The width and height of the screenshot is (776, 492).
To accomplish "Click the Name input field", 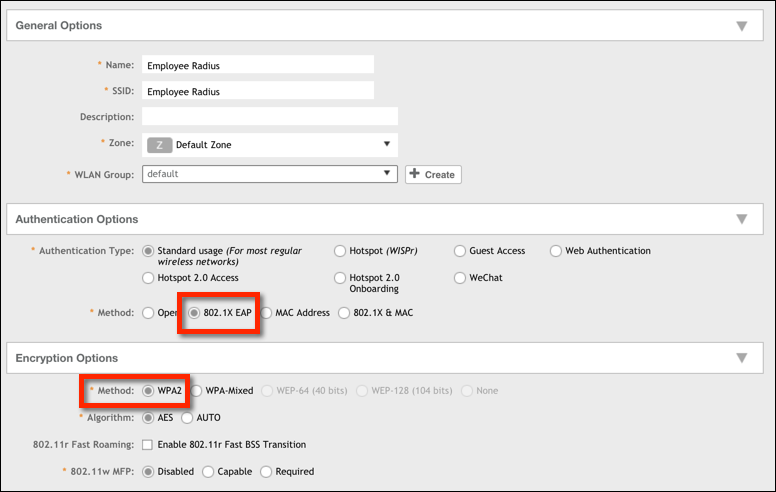I will coord(257,65).
